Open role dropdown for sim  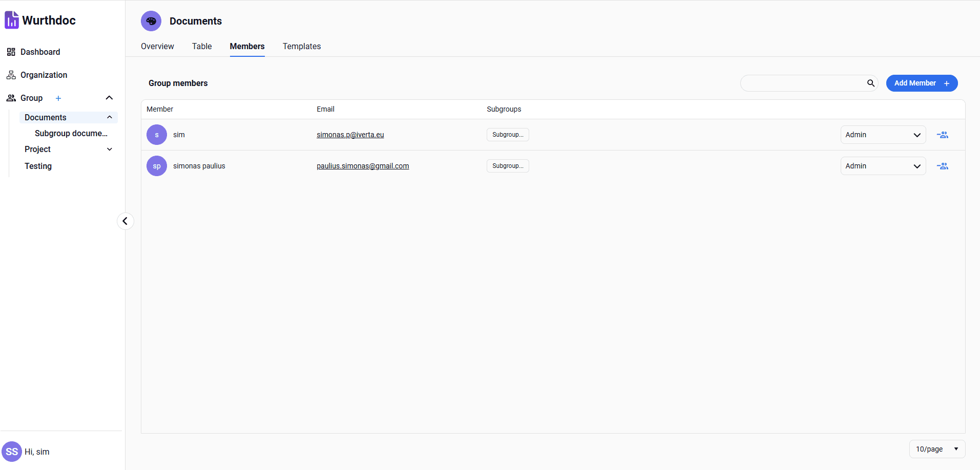[x=883, y=135]
